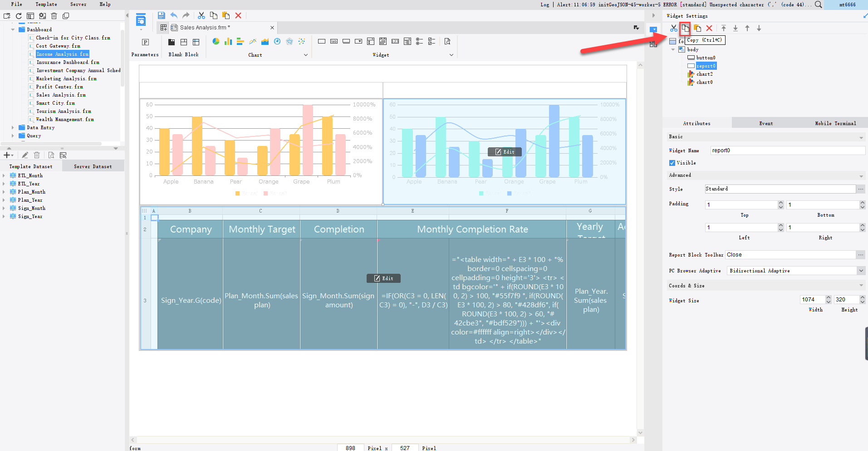Insert a pie chart from the Chart toolbar
Viewport: 868px width, 451px height.
(216, 41)
